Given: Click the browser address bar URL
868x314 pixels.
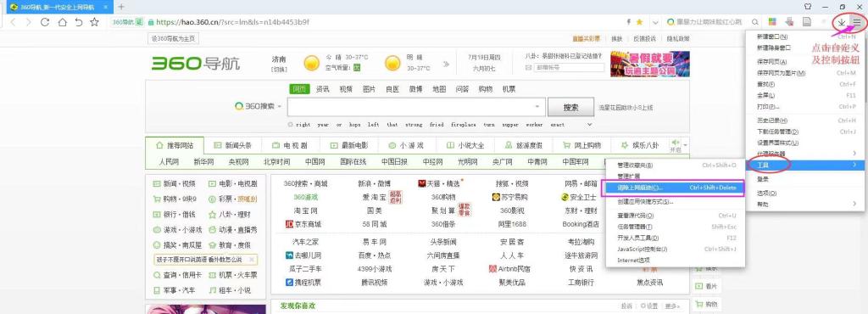Looking at the screenshot, I should [x=233, y=22].
